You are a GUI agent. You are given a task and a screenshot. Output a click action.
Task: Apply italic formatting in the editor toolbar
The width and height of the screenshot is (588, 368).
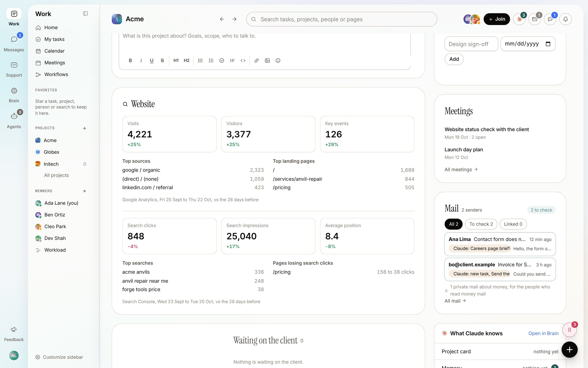141,61
